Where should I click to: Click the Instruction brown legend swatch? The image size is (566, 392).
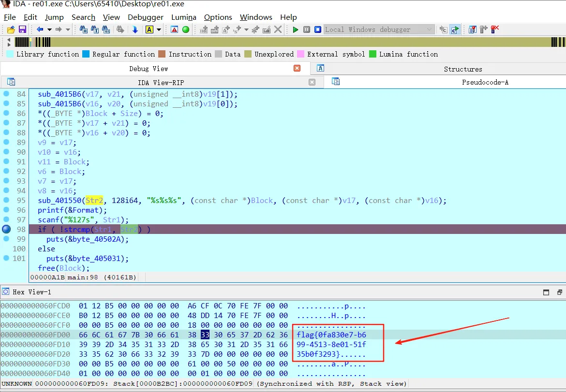(x=162, y=54)
